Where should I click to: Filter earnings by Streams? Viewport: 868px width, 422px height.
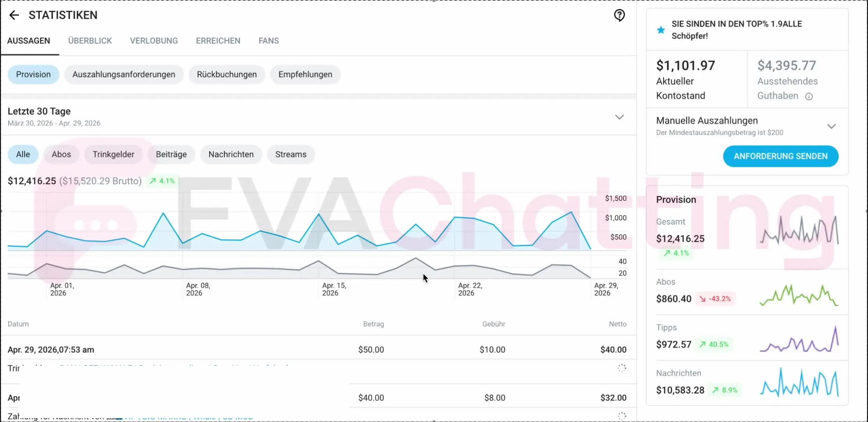tap(291, 154)
